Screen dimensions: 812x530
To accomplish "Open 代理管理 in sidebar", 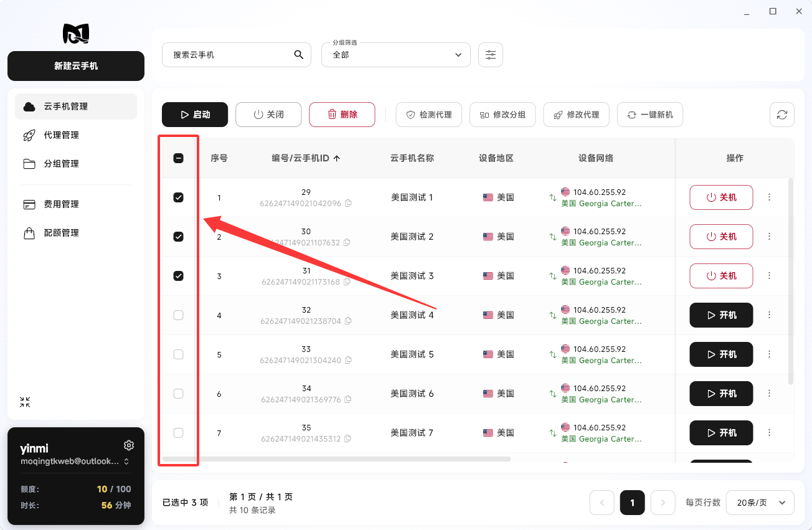I will point(76,135).
